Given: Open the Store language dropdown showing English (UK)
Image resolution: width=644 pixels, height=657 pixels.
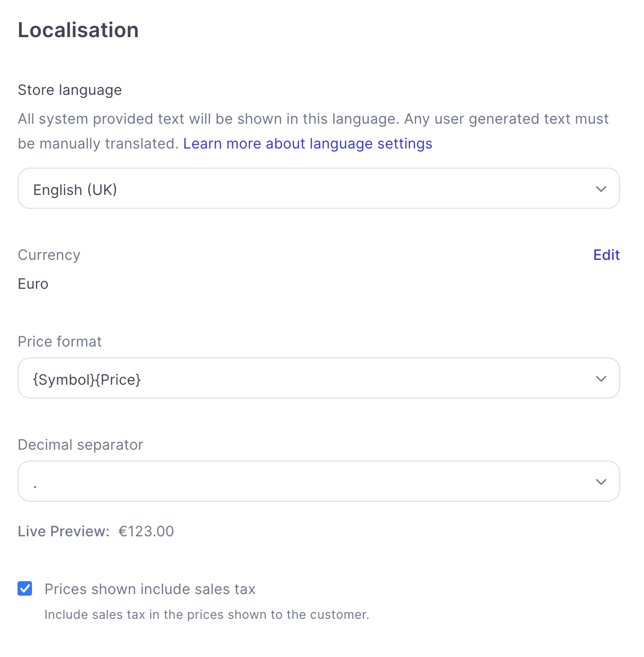Looking at the screenshot, I should click(318, 188).
